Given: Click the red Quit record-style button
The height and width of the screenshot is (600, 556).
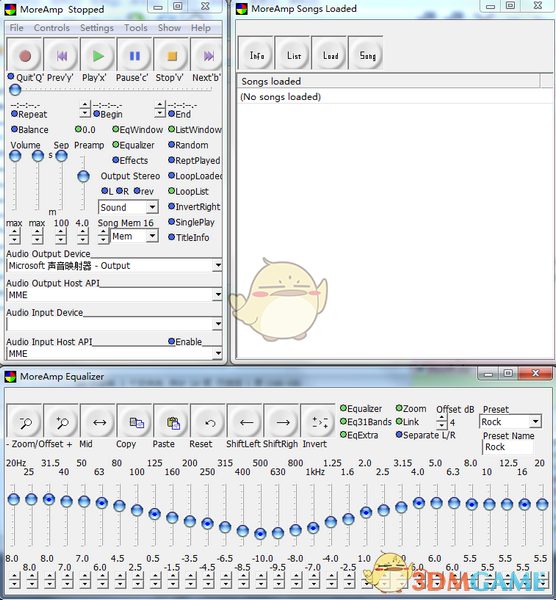Looking at the screenshot, I should pos(25,56).
